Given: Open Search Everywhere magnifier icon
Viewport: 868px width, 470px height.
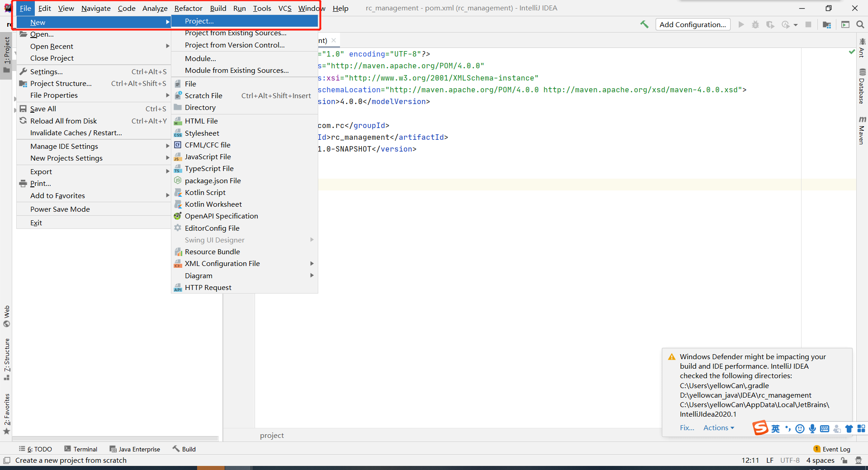Looking at the screenshot, I should pyautogui.click(x=860, y=24).
